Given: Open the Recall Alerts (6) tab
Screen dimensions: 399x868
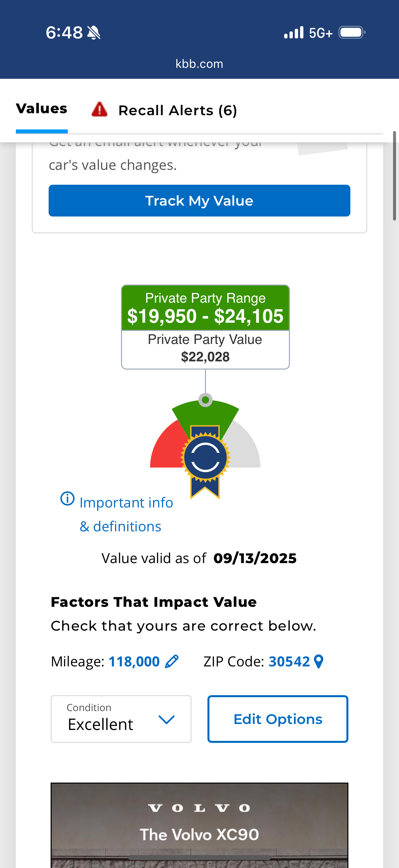Looking at the screenshot, I should point(177,111).
